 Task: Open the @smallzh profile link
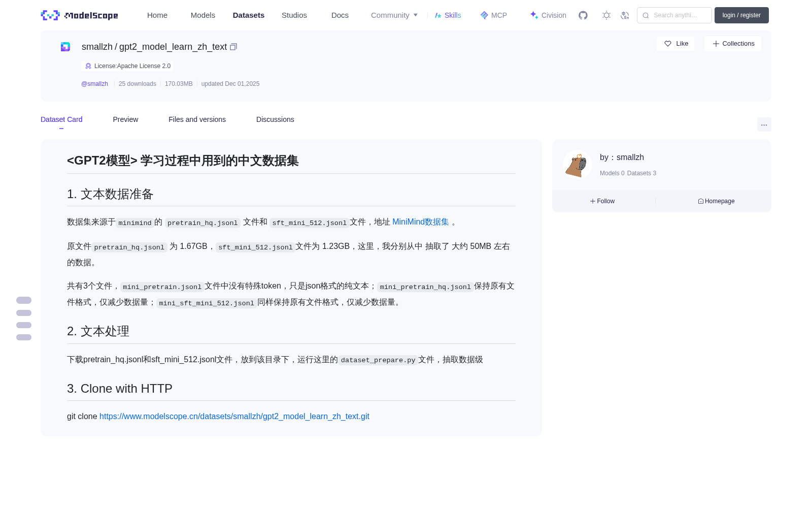click(94, 84)
